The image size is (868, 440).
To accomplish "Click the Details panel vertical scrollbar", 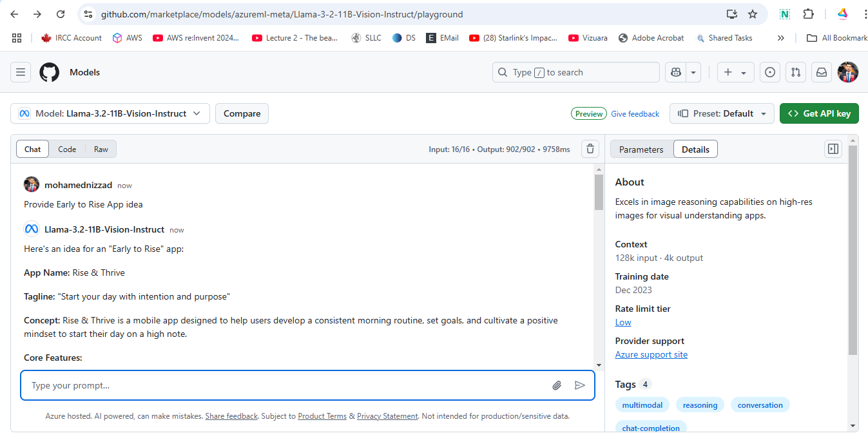I will click(x=853, y=250).
